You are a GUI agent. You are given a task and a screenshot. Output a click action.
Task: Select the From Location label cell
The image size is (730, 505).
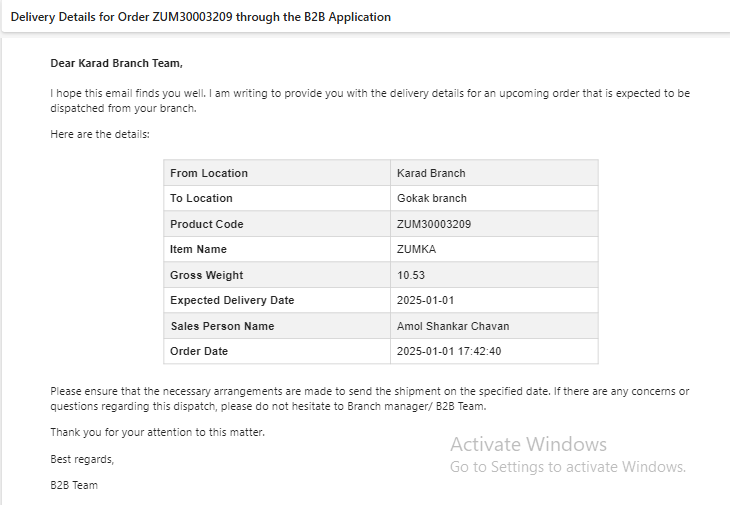point(277,173)
